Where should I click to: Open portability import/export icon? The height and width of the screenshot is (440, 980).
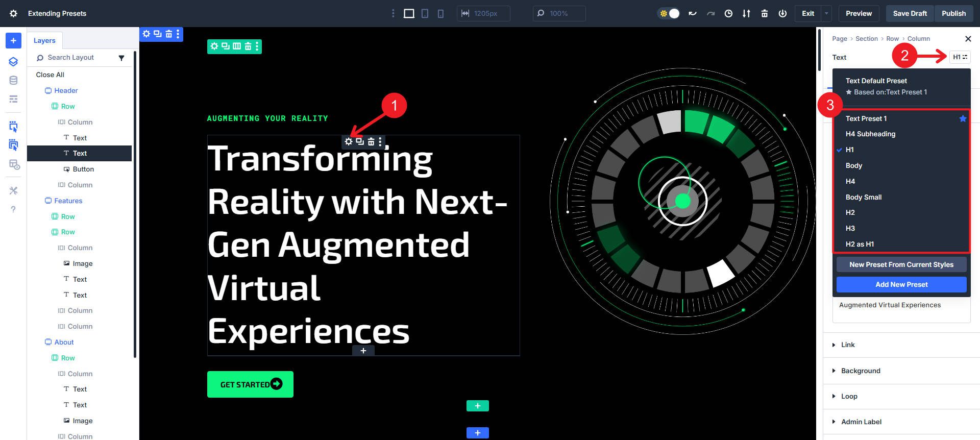[746, 14]
